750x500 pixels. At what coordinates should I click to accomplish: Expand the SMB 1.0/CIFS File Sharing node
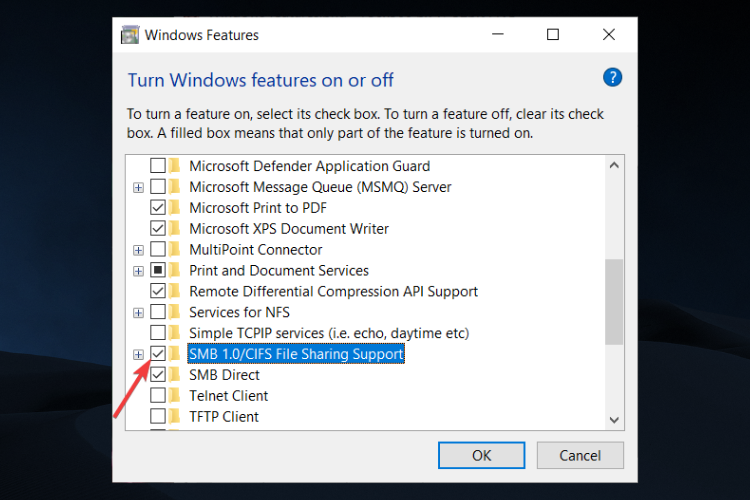pos(138,355)
